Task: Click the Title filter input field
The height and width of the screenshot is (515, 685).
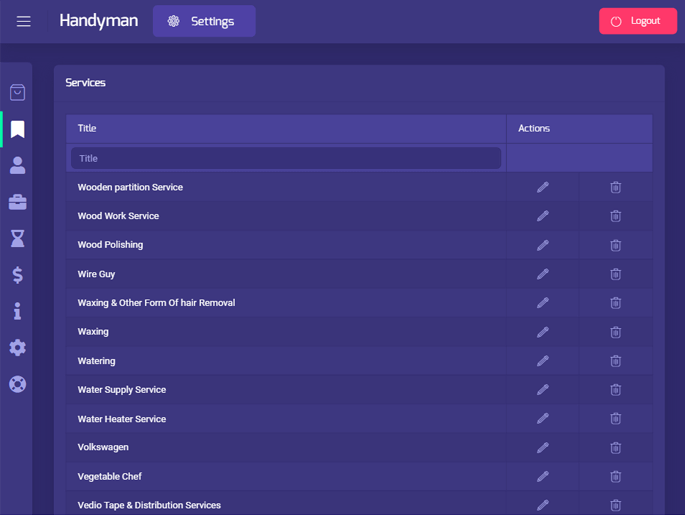Action: (286, 158)
